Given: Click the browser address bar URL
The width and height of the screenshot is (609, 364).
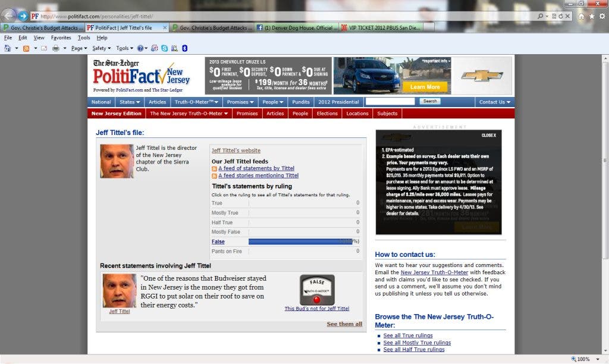Looking at the screenshot, I should [x=97, y=16].
